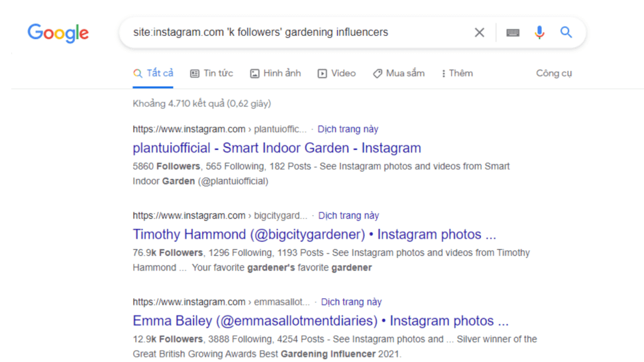Open Timothy Hammond bigcitygardener result

314,234
